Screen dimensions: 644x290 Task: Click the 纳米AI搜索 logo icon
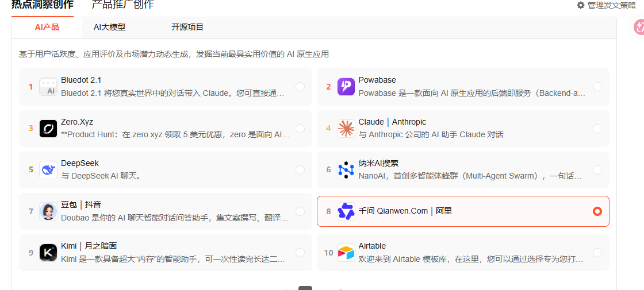[x=346, y=170]
